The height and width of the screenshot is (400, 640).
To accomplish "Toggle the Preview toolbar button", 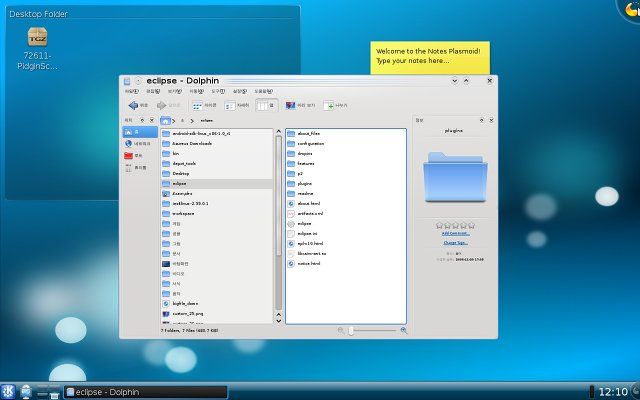I will [300, 105].
